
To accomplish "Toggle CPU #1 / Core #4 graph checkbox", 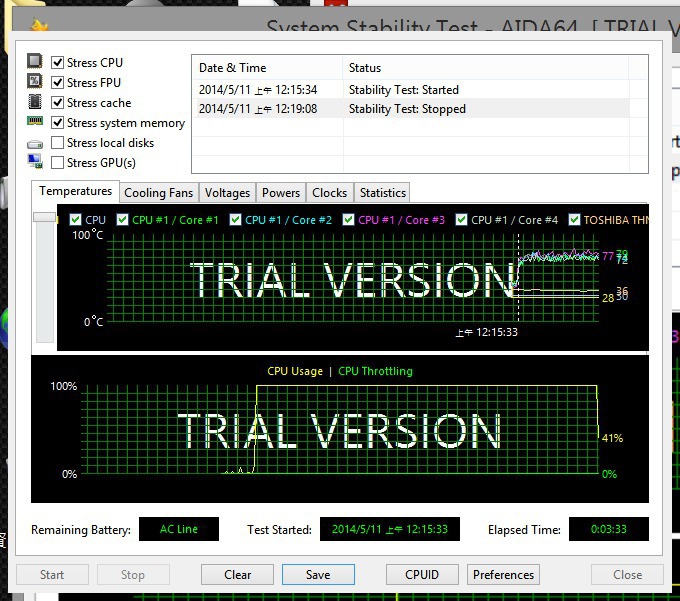I will click(x=461, y=220).
